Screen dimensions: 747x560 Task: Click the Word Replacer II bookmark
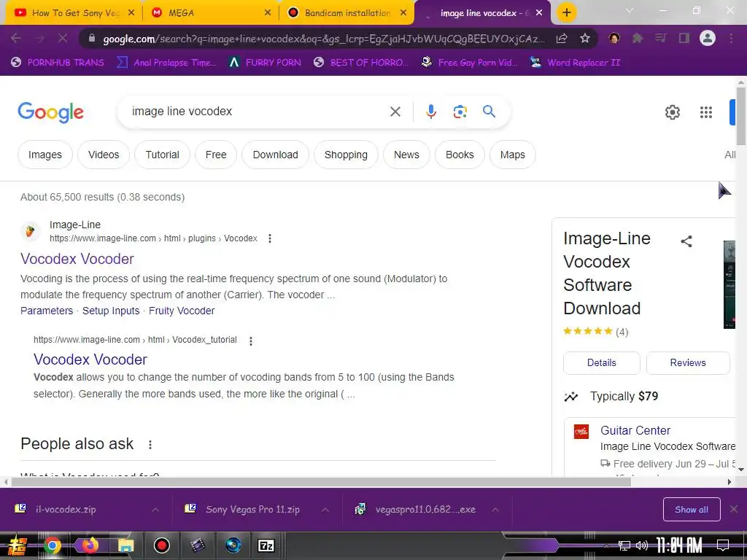pos(576,63)
